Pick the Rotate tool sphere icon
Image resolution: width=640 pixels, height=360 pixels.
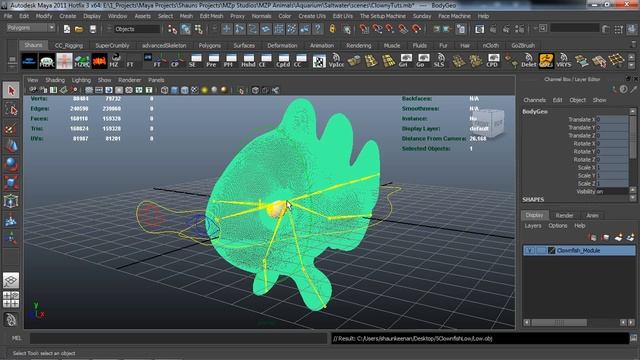(11, 164)
